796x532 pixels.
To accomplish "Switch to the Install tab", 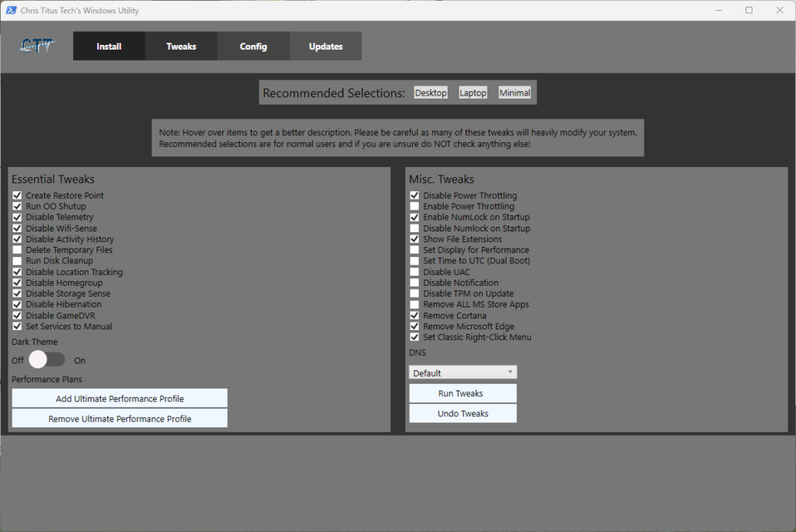I will tap(108, 46).
